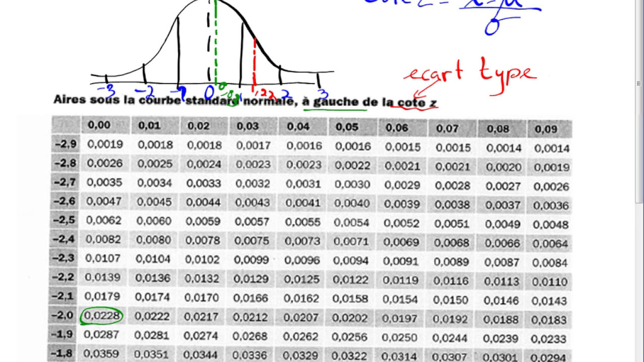
Task: Click the cell with value 0,0139
Action: (103, 278)
